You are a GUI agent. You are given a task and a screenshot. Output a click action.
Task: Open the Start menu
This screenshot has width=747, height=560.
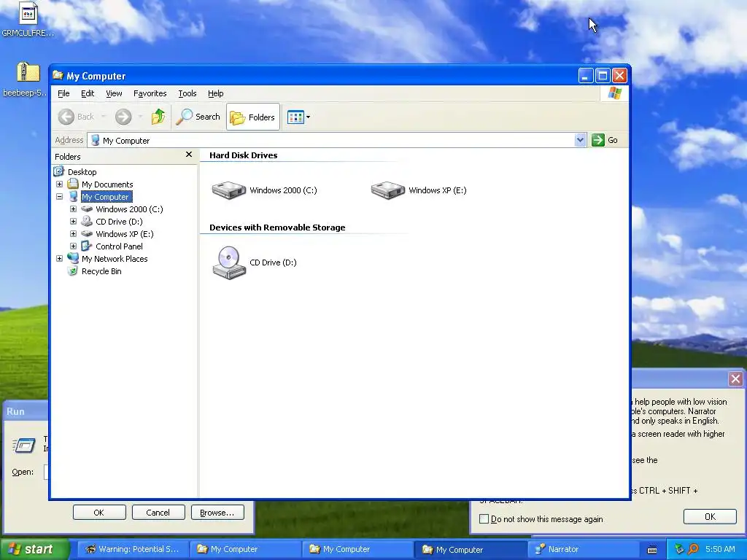(x=34, y=549)
